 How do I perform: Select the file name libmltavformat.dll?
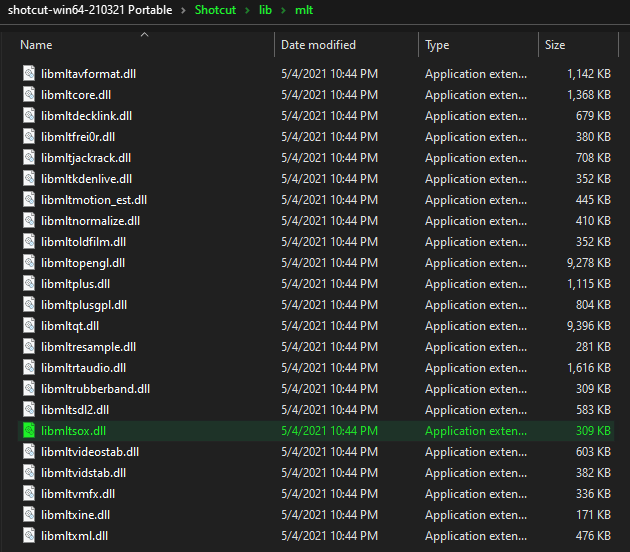pos(88,74)
